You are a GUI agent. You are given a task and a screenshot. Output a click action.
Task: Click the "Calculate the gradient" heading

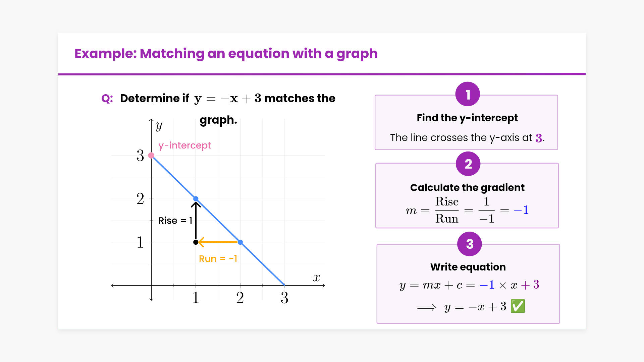click(467, 188)
